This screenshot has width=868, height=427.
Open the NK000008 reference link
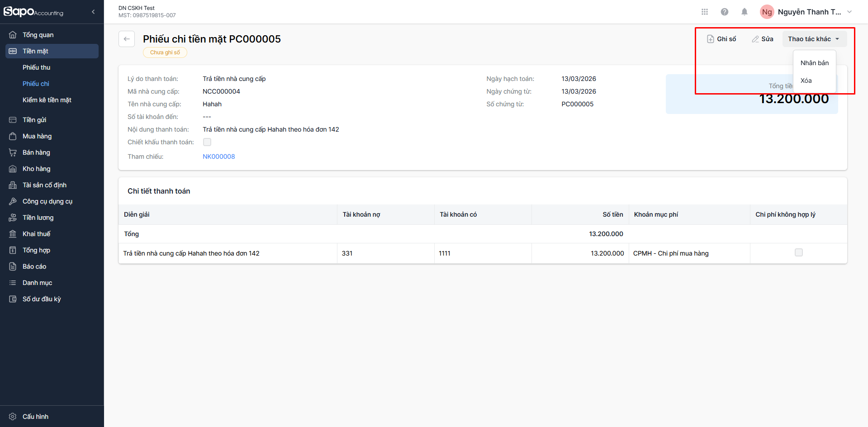219,157
